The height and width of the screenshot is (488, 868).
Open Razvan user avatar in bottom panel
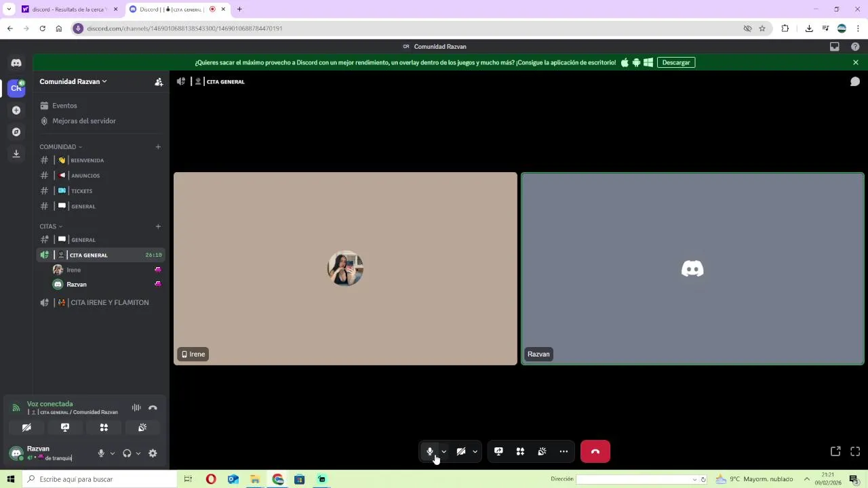point(16,453)
